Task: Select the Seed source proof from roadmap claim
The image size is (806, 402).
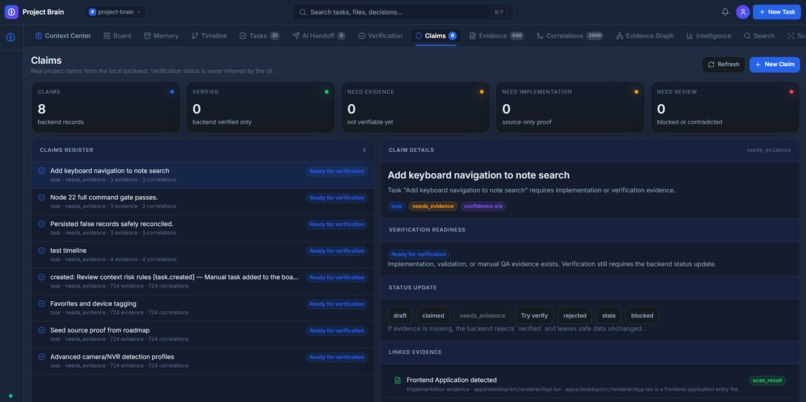Action: coord(203,334)
